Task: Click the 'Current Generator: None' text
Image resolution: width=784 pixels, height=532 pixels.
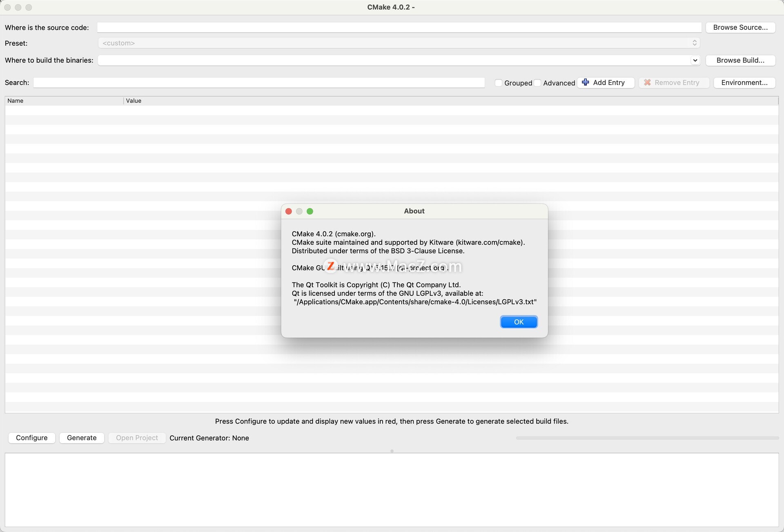Action: (x=209, y=438)
